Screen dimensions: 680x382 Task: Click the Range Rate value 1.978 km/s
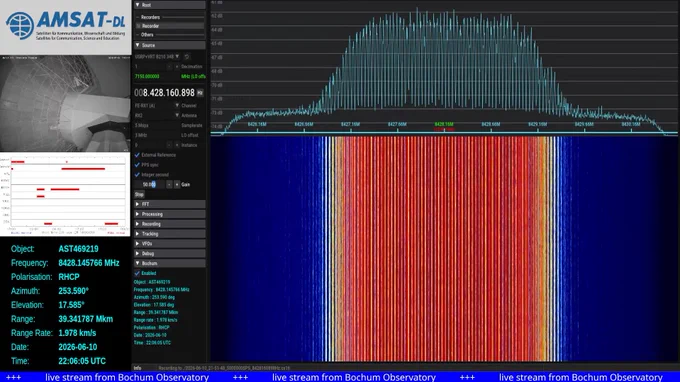click(x=77, y=333)
